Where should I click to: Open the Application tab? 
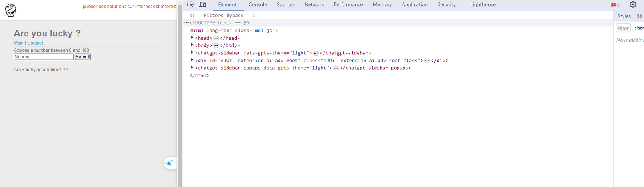[415, 5]
